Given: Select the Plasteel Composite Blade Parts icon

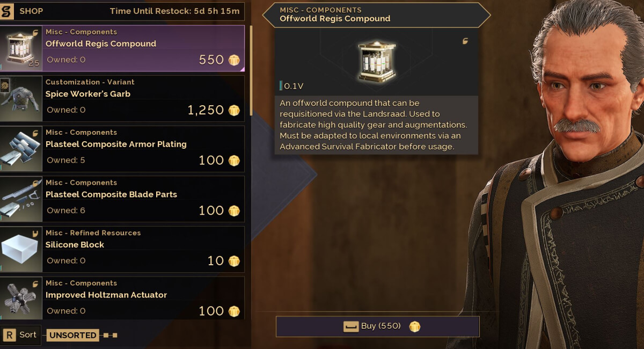Looking at the screenshot, I should pyautogui.click(x=21, y=198).
